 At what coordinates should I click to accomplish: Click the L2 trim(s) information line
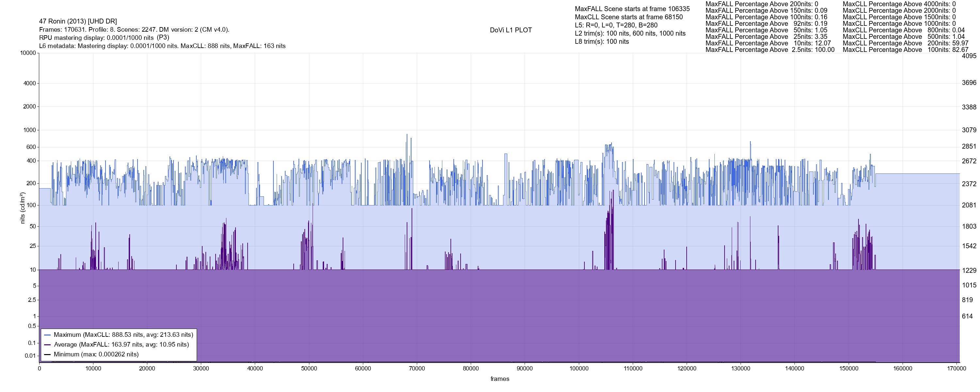click(630, 34)
